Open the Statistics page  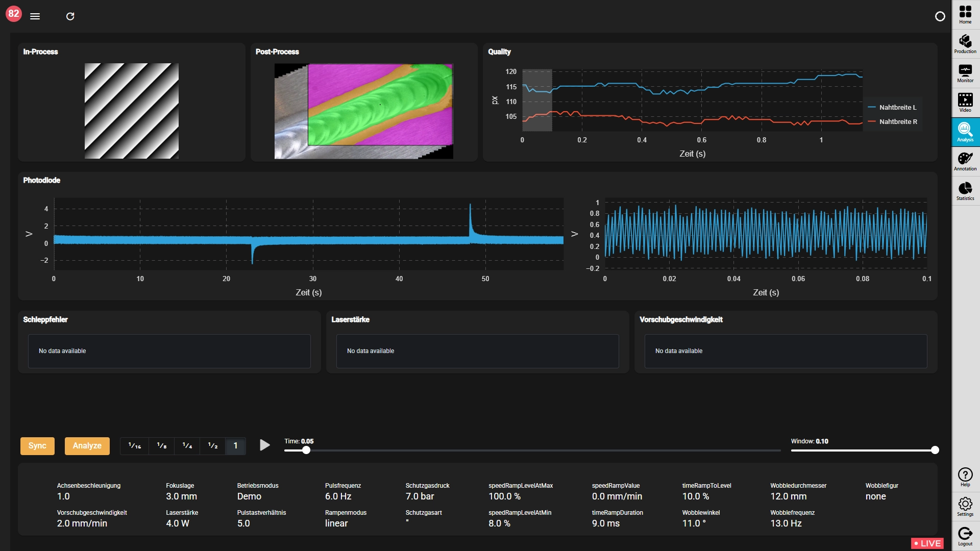click(965, 191)
